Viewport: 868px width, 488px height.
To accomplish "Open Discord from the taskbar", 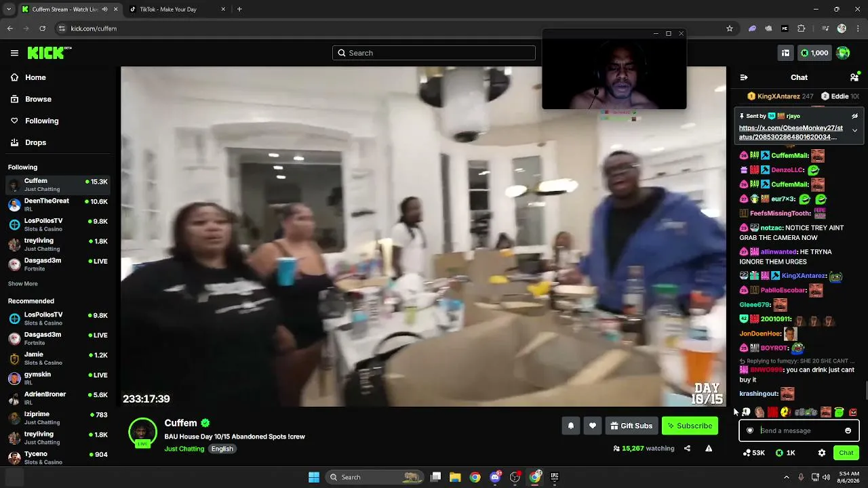I will [495, 477].
